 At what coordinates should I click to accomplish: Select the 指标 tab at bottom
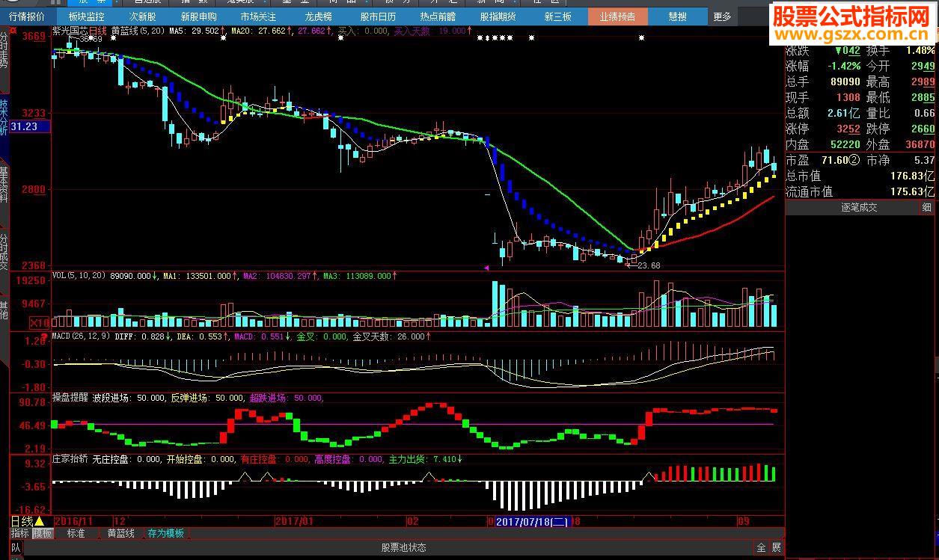point(20,534)
